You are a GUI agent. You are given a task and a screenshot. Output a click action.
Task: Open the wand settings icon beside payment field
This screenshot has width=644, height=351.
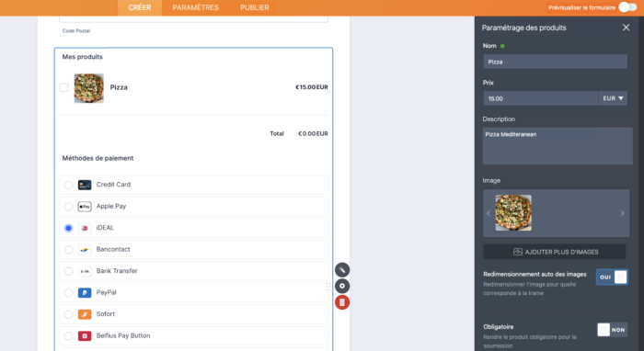(342, 270)
